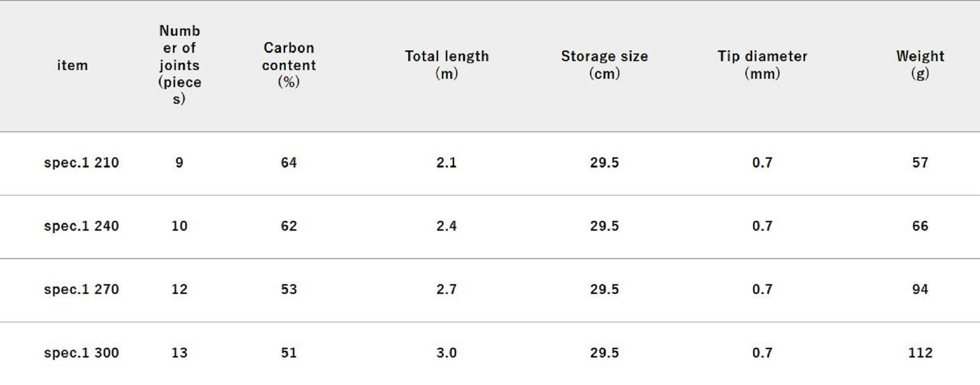Click the total length value 2.4
The height and width of the screenshot is (385, 980).
446,226
